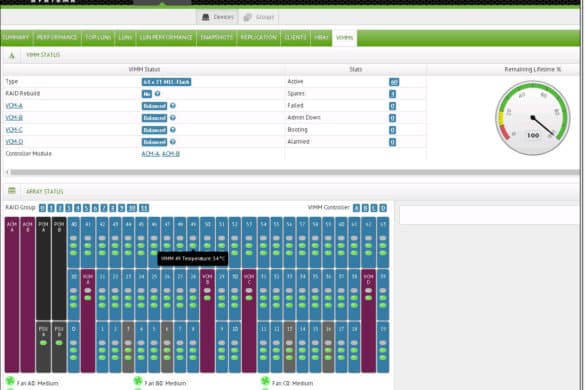Select gray spare VIMM slot 16
This screenshot has height=390, width=585.
coord(328,347)
